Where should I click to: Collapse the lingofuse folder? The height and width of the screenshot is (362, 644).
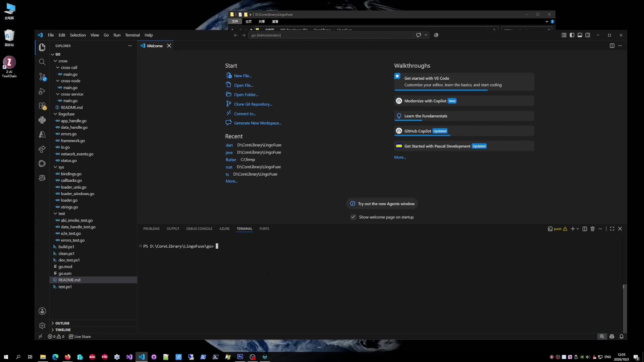tap(66, 114)
